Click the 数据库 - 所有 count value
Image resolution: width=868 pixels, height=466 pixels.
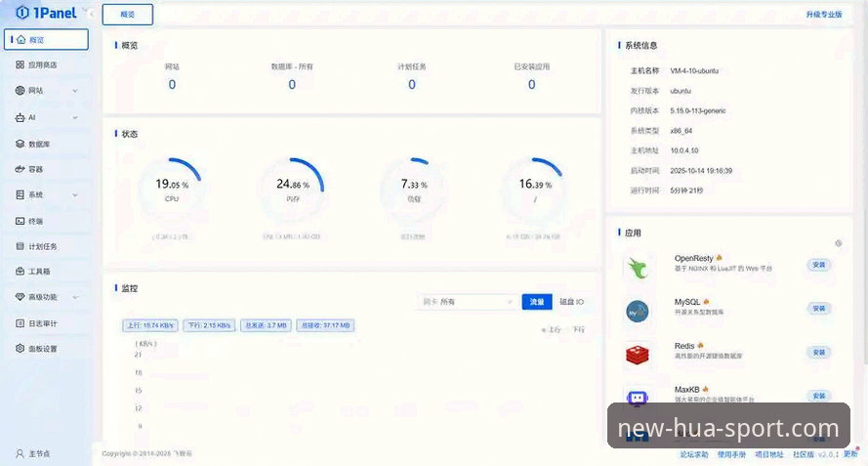click(292, 84)
